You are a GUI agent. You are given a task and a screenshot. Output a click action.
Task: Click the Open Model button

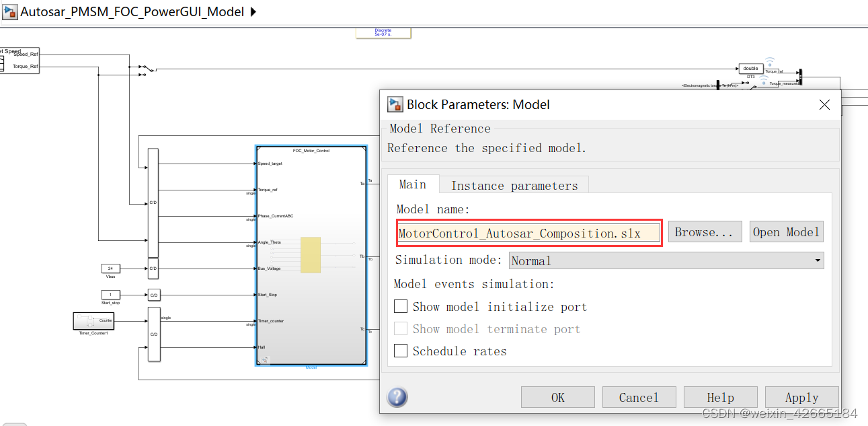tap(786, 232)
